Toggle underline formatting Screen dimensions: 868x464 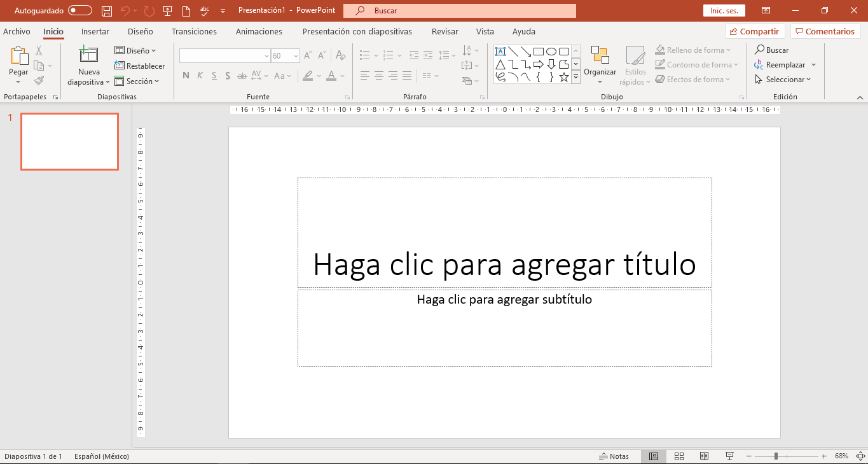pyautogui.click(x=213, y=75)
